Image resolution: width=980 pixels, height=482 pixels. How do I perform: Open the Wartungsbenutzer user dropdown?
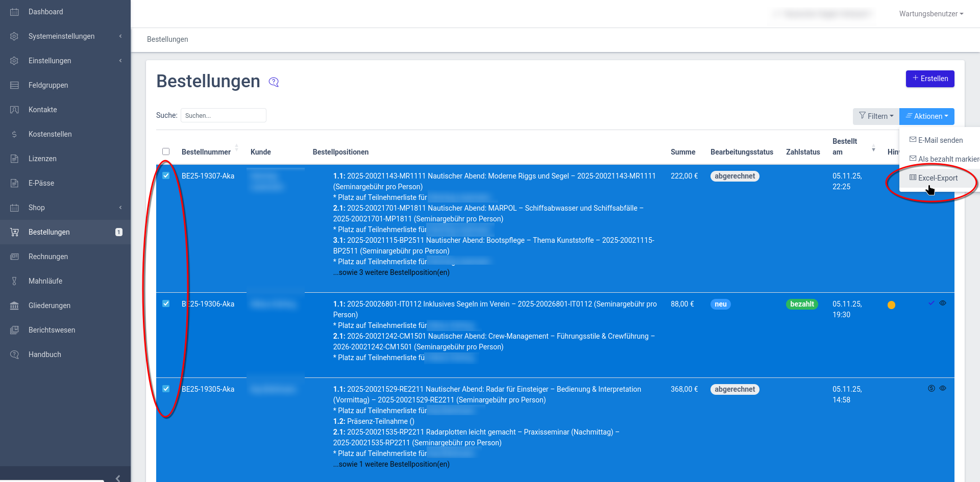coord(931,14)
